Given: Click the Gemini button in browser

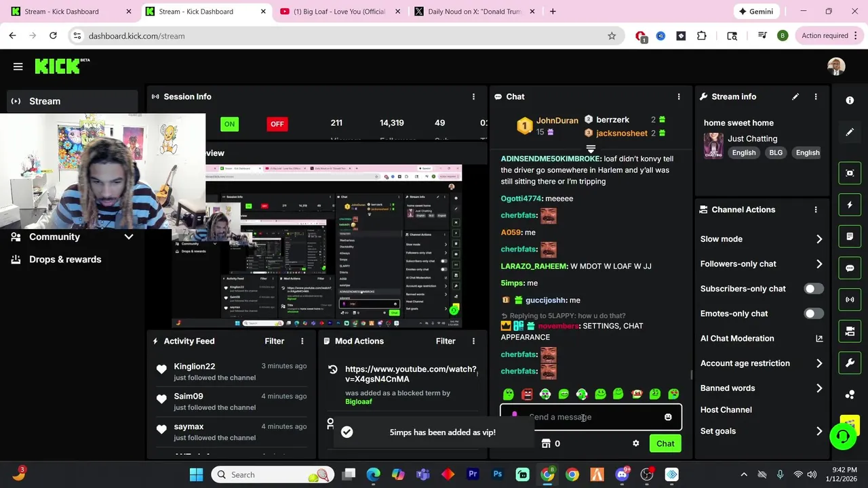Looking at the screenshot, I should coord(756,12).
